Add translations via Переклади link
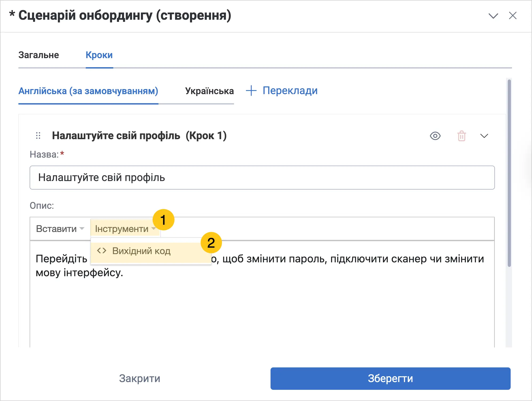532x401 pixels. (290, 91)
